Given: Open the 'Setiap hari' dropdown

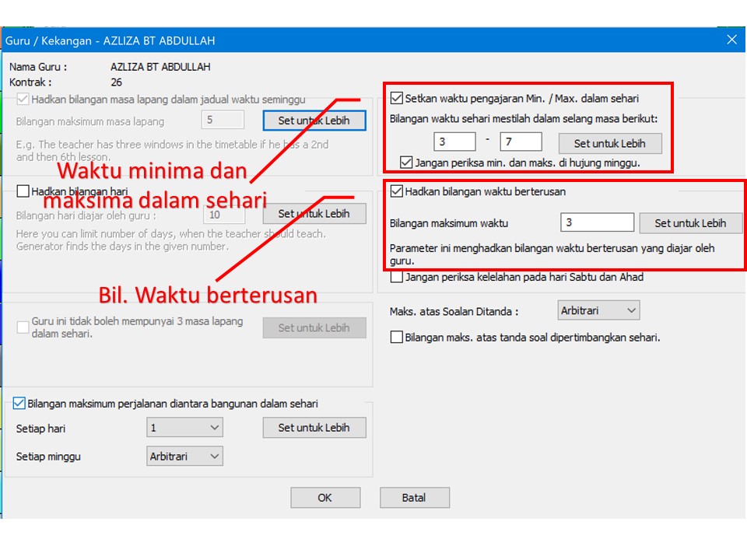Looking at the screenshot, I should point(184,428).
